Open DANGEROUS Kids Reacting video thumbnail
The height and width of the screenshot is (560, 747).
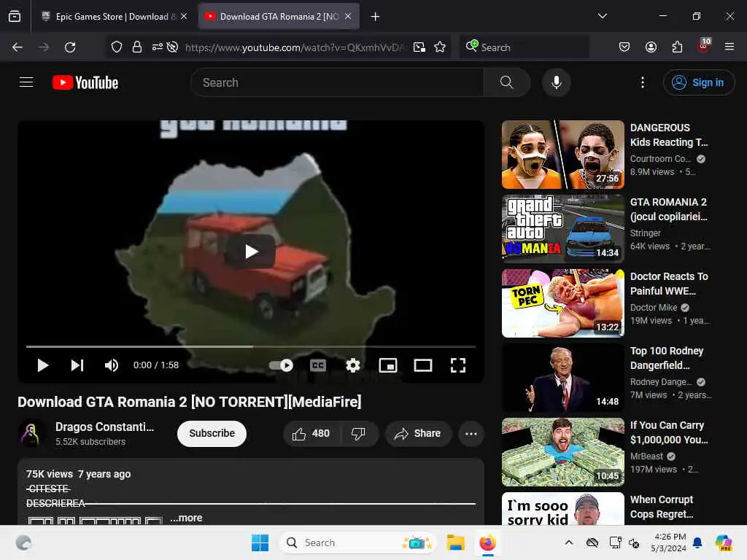pyautogui.click(x=562, y=155)
